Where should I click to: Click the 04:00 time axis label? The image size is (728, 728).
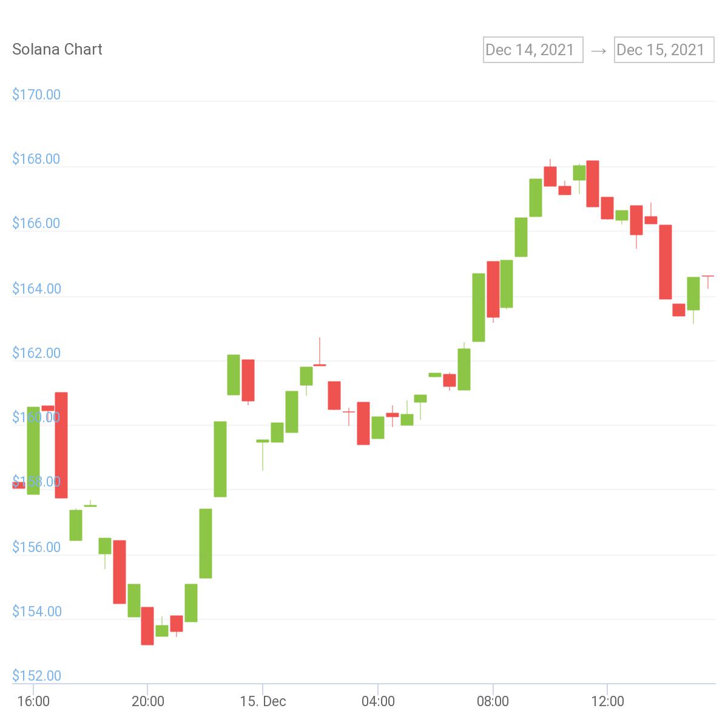coord(378,701)
